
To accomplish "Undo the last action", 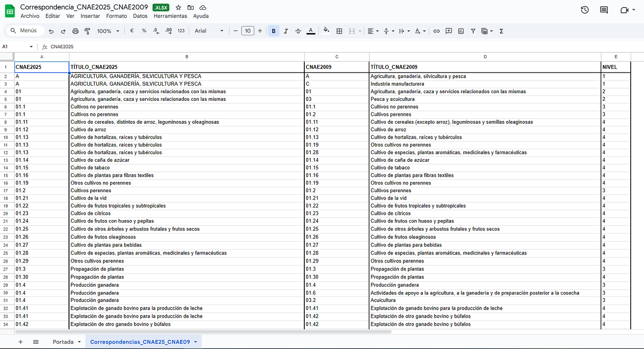I will tap(51, 31).
